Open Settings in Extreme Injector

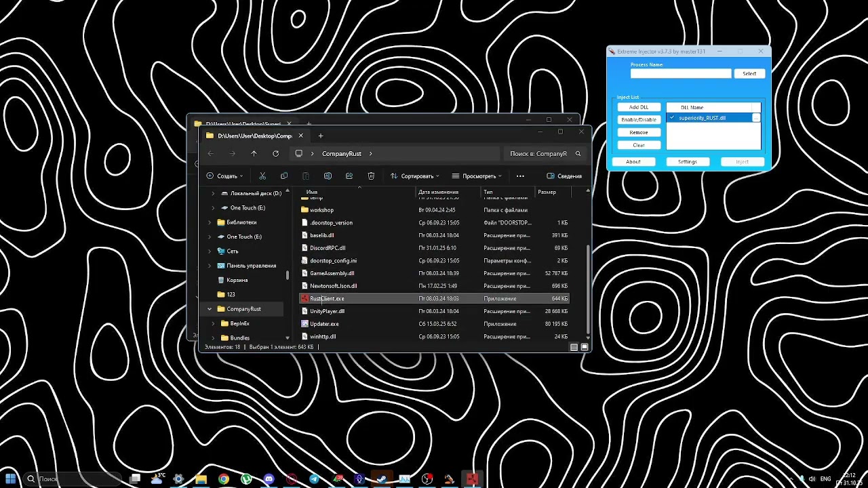(x=688, y=162)
